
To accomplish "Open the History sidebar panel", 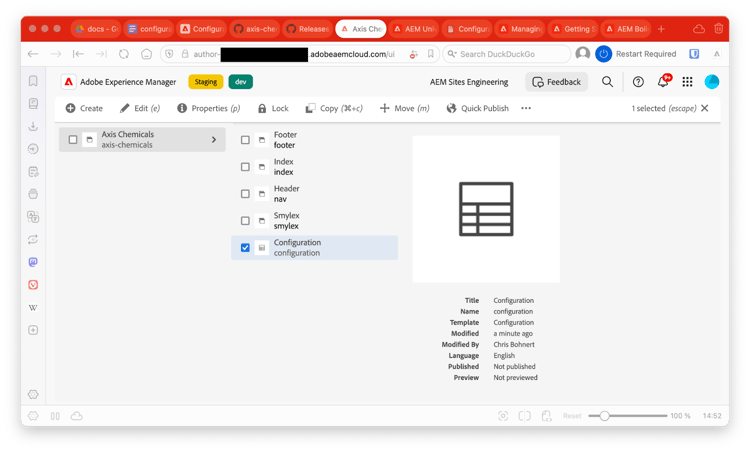I will click(x=33, y=149).
